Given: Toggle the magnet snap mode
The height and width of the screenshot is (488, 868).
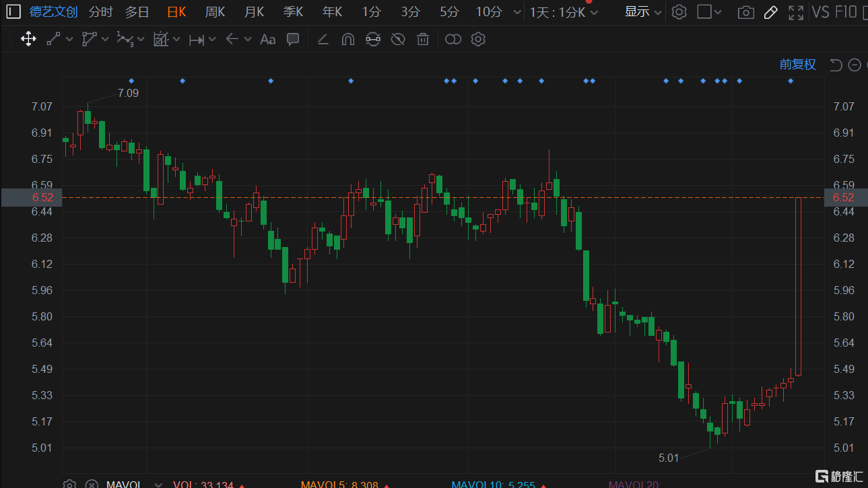Looking at the screenshot, I should point(347,39).
